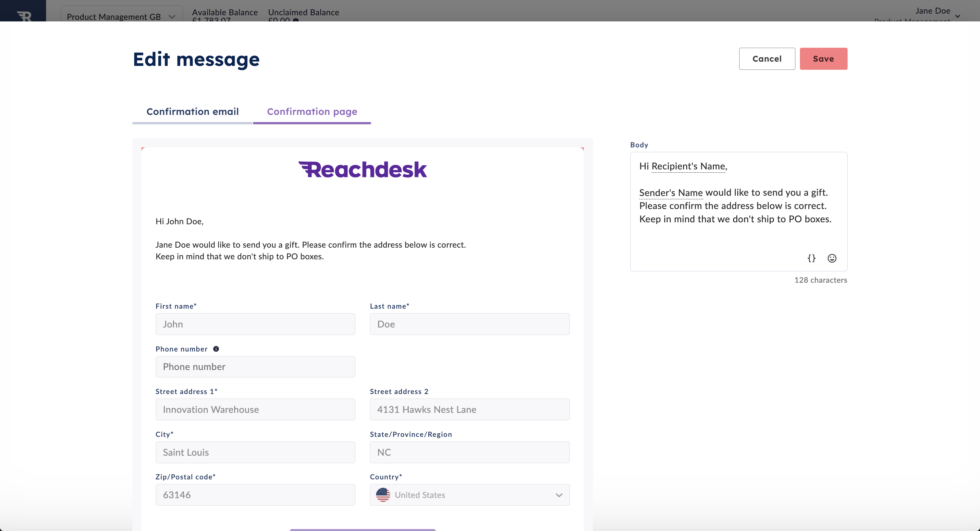
Task: Select the Confirmation page tab
Action: [312, 112]
